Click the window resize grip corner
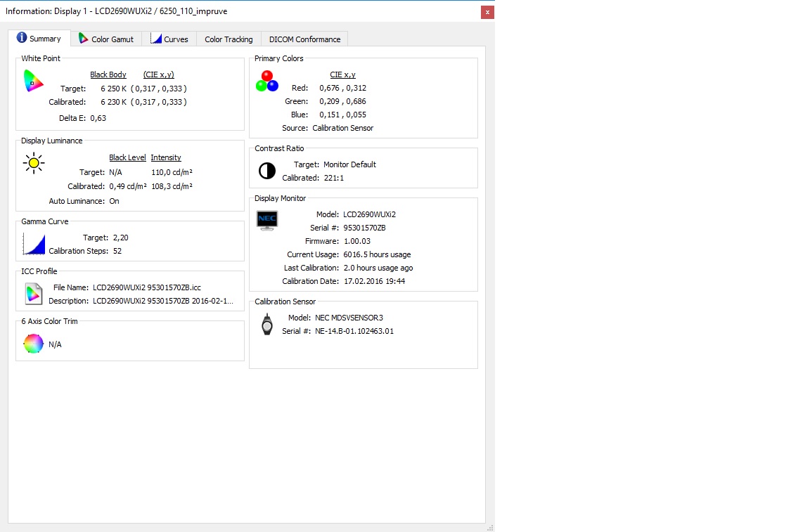This screenshot has height=532, width=810. pyautogui.click(x=490, y=527)
